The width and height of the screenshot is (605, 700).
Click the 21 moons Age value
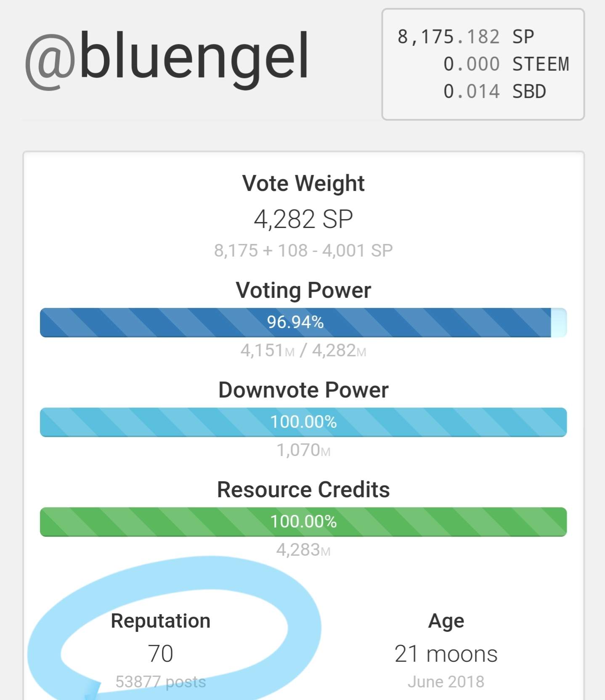(446, 654)
